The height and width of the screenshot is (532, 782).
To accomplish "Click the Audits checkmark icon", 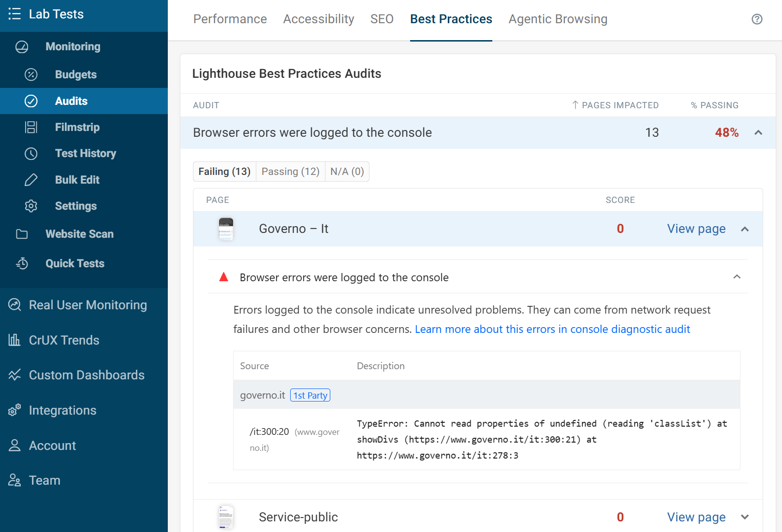I will click(x=31, y=101).
